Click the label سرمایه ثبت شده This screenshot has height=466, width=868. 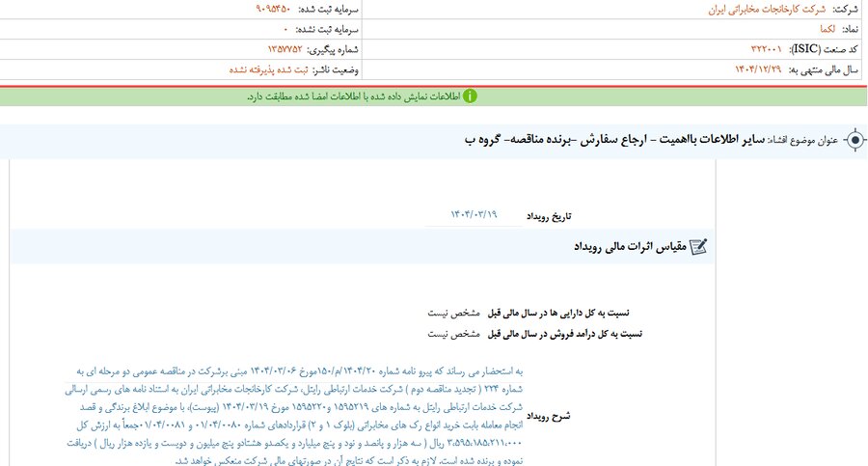pyautogui.click(x=328, y=10)
